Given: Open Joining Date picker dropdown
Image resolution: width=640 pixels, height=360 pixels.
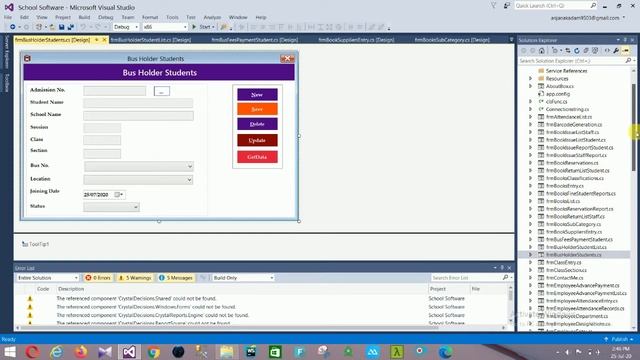Looking at the screenshot, I should [119, 195].
